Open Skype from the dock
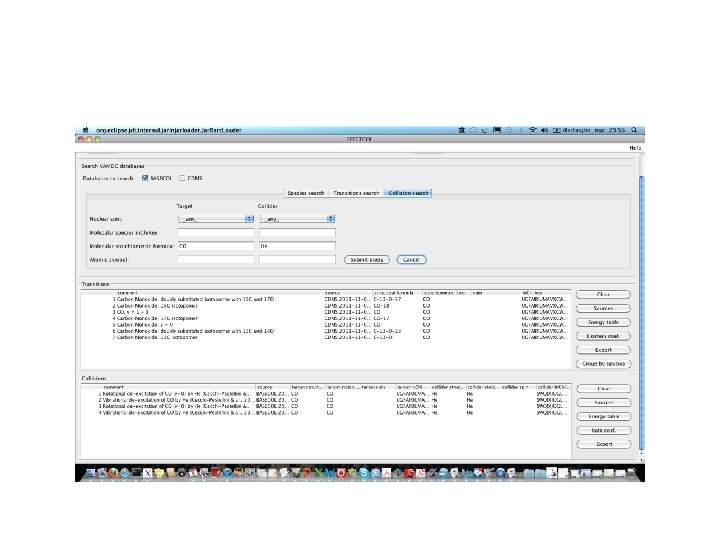Viewport: 720px width, 540px height. (364, 472)
